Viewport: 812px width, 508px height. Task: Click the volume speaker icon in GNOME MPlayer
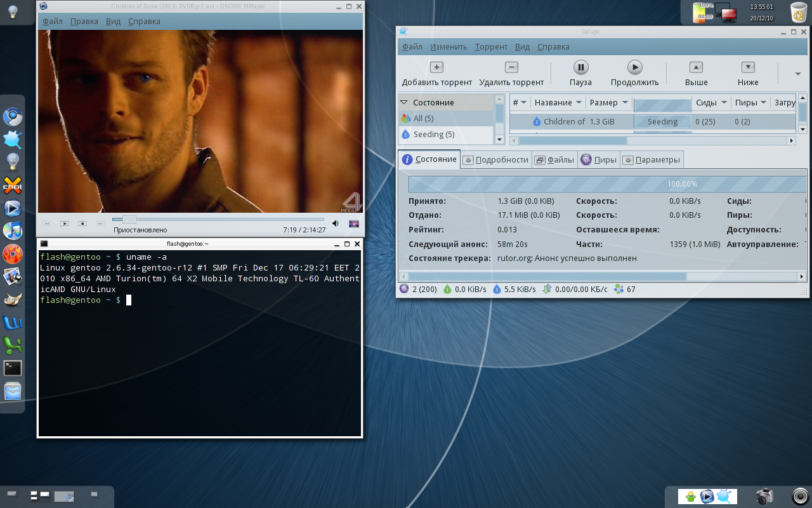click(336, 224)
